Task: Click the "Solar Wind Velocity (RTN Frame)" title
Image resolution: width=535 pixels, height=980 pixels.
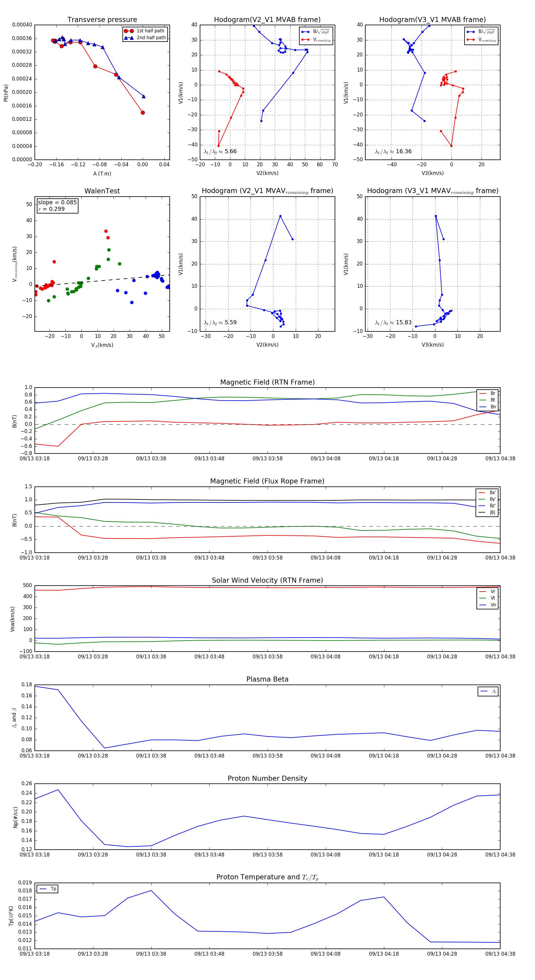Action: (x=267, y=580)
